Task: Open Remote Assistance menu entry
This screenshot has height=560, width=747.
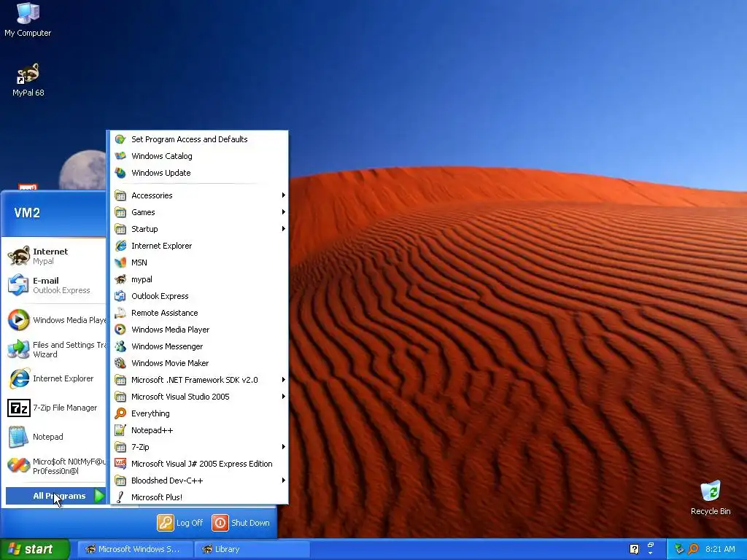Action: (199, 313)
